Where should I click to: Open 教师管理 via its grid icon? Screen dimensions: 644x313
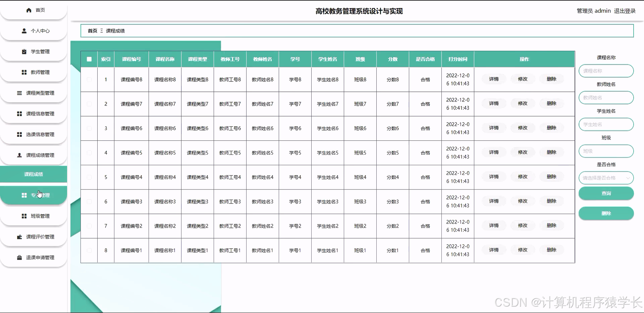tap(24, 72)
